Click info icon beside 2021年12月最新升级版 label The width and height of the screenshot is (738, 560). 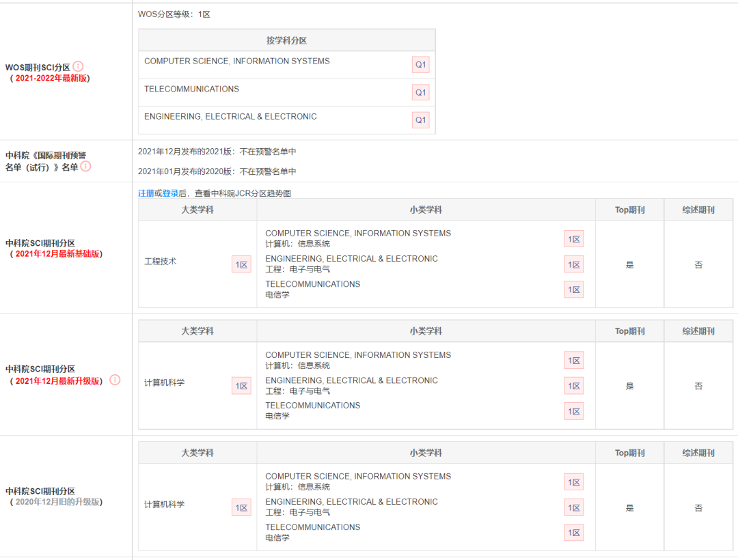point(115,380)
